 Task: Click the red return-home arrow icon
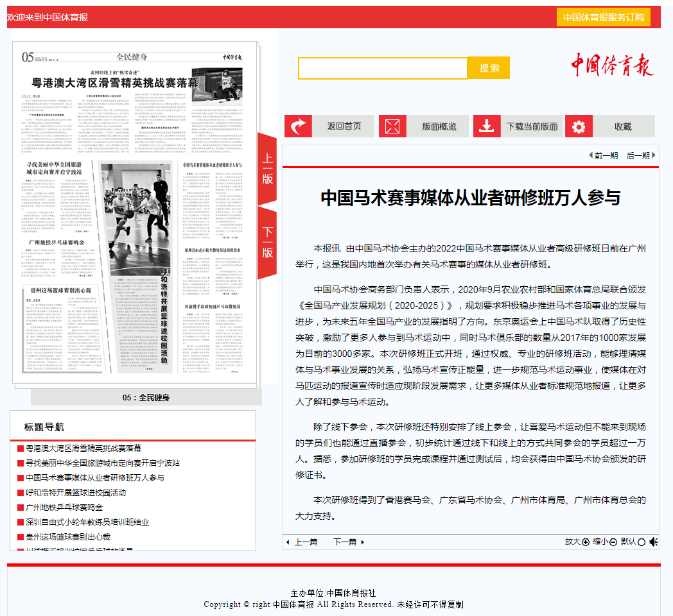pos(299,126)
